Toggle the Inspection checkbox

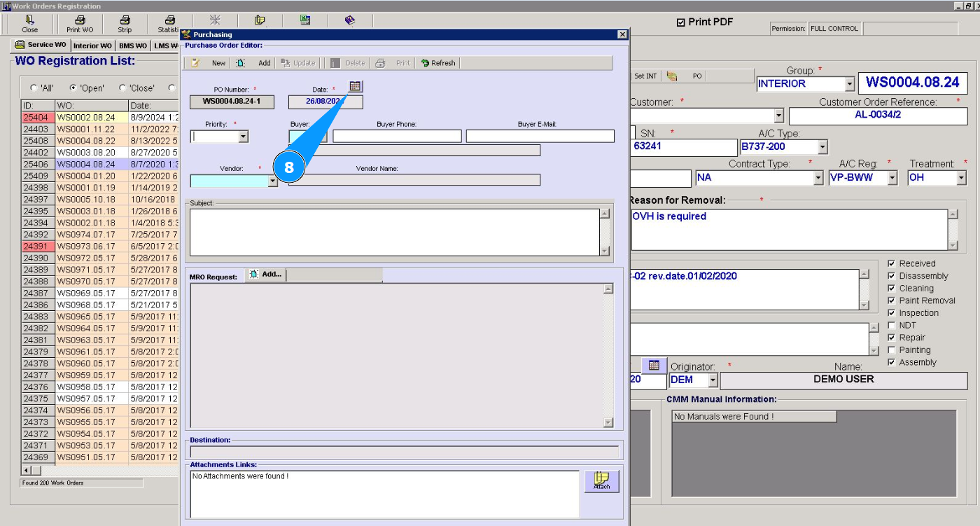pyautogui.click(x=891, y=313)
